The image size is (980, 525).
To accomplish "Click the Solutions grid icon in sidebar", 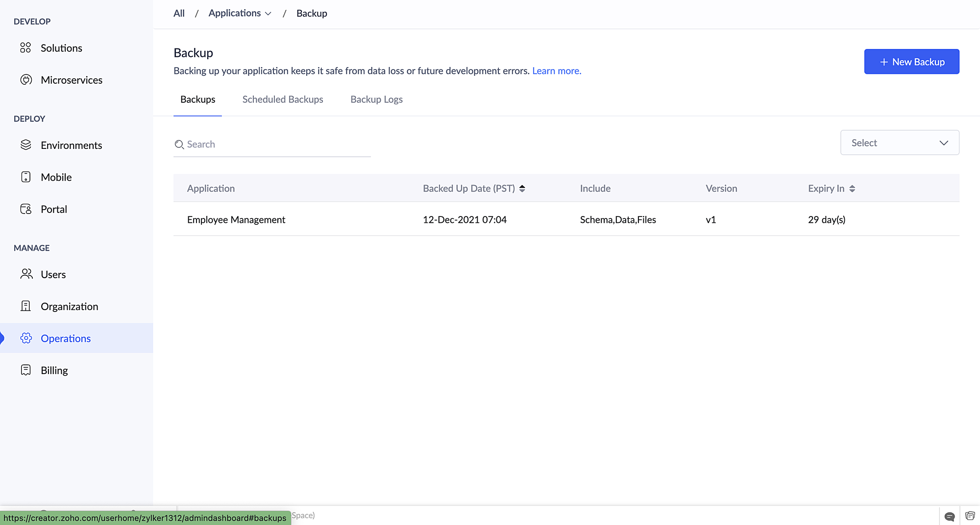I will pyautogui.click(x=25, y=48).
